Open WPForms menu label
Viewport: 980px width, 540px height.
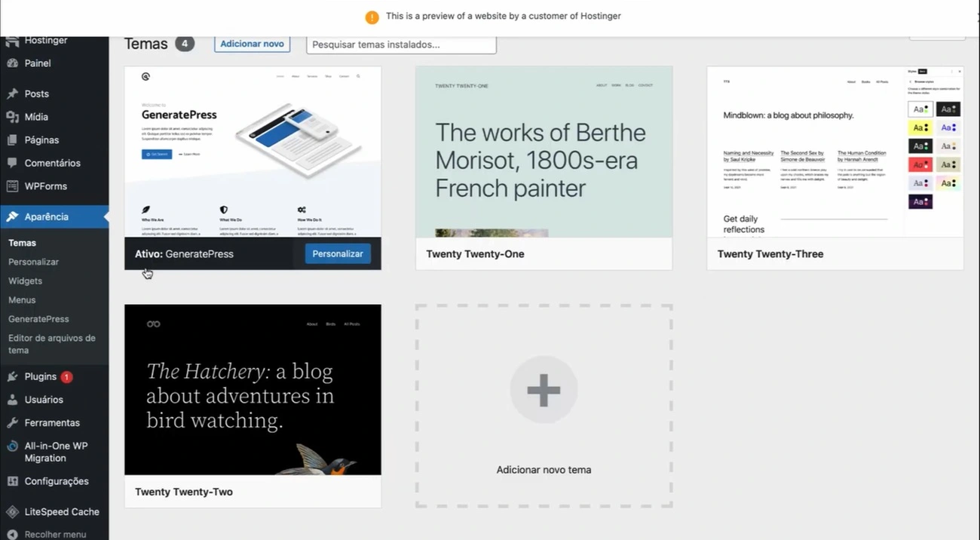(45, 186)
